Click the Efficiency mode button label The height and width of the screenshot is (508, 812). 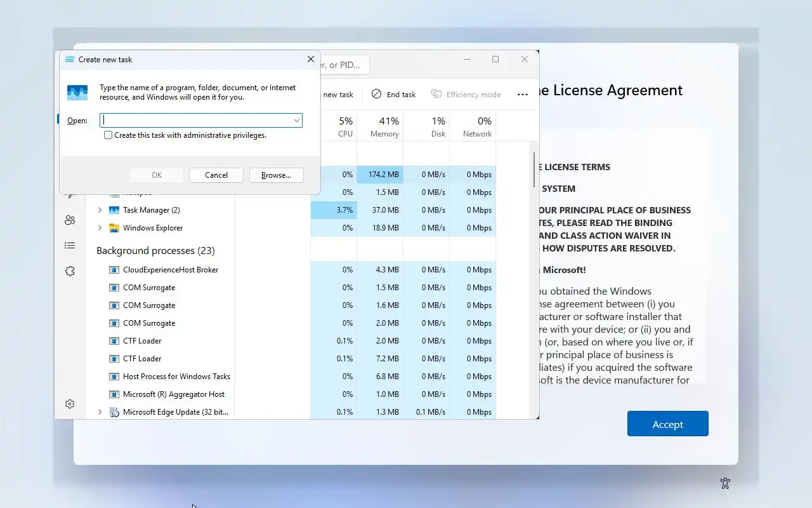473,95
